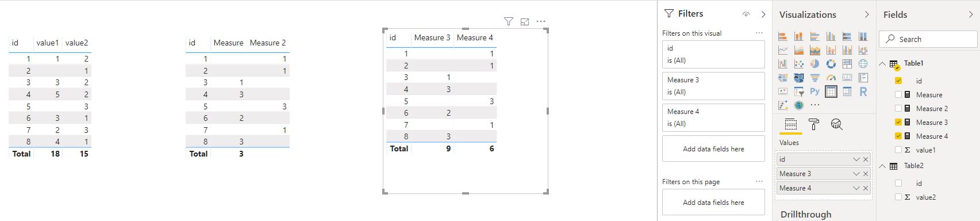Open visual filter icon above selected table
This screenshot has height=221, width=980.
pyautogui.click(x=509, y=21)
